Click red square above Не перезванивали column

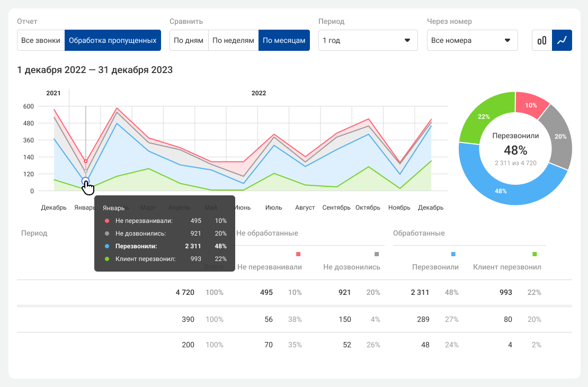point(298,255)
